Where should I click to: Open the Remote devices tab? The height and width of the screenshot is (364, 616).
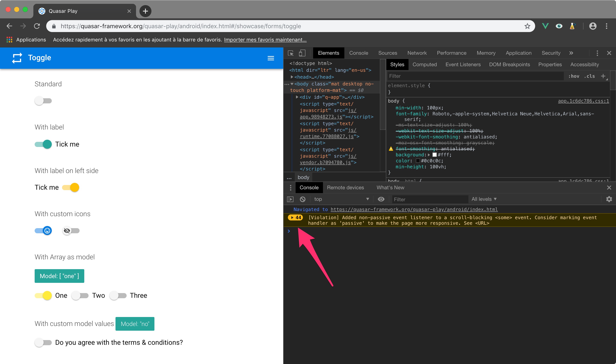(345, 187)
